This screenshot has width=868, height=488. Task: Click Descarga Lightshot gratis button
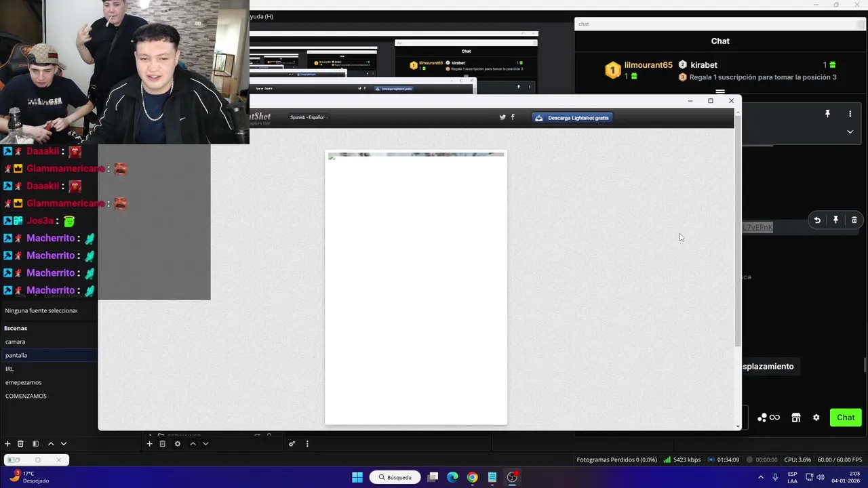pyautogui.click(x=572, y=117)
